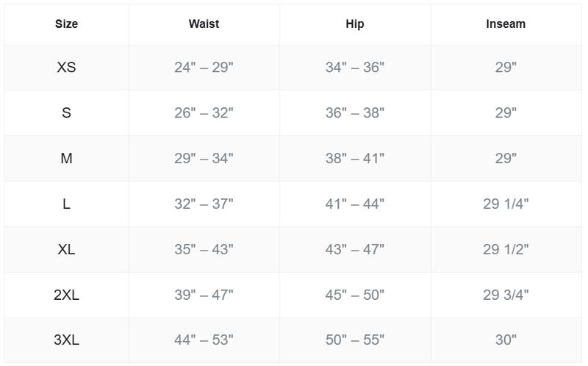This screenshot has width=588, height=366.
Task: Select the 2XL size cell
Action: coord(66,295)
